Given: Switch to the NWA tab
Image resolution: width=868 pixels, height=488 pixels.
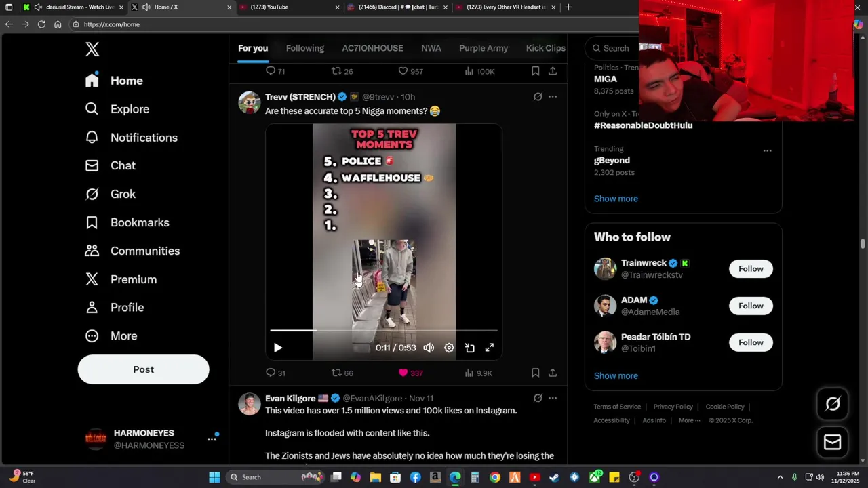Looking at the screenshot, I should click(x=431, y=48).
